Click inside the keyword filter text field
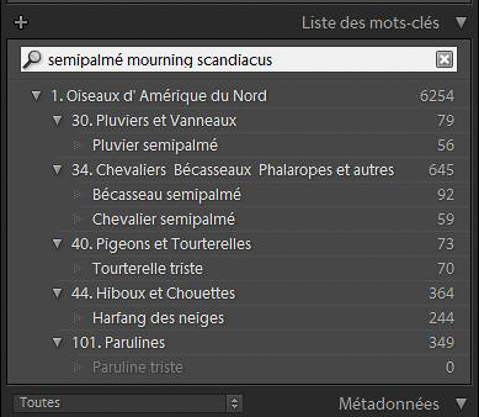The image size is (479, 417). [x=238, y=60]
